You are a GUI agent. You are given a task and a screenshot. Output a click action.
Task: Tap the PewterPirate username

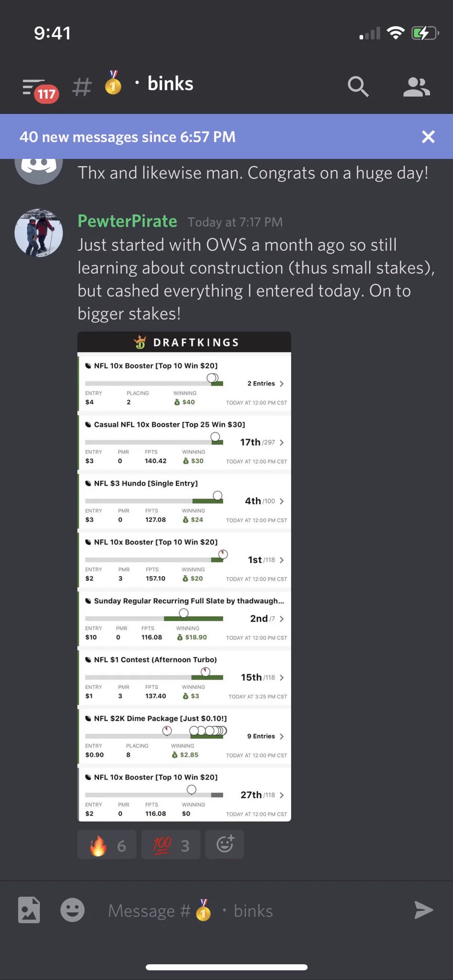click(127, 221)
